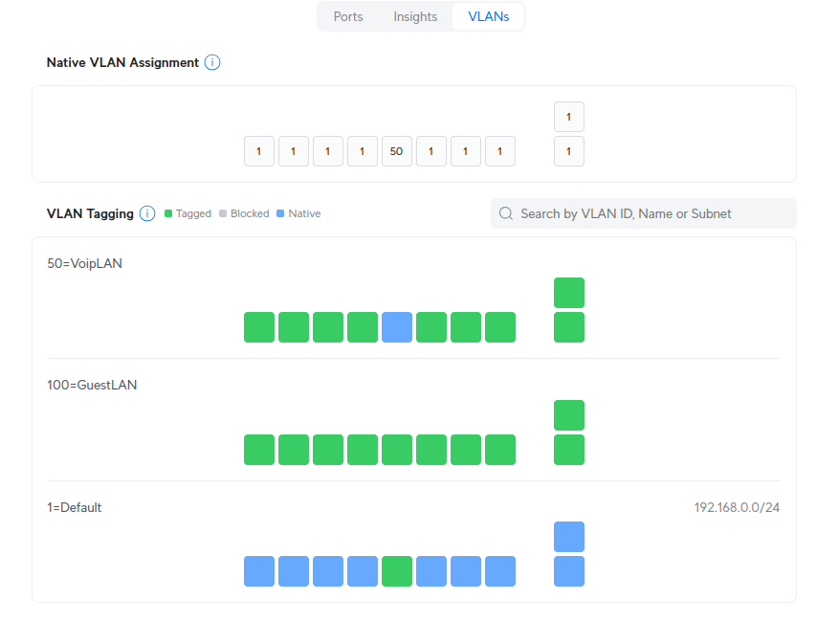The height and width of the screenshot is (644, 838).
Task: Click info icon beside VLAN Tagging heading
Action: (x=147, y=213)
